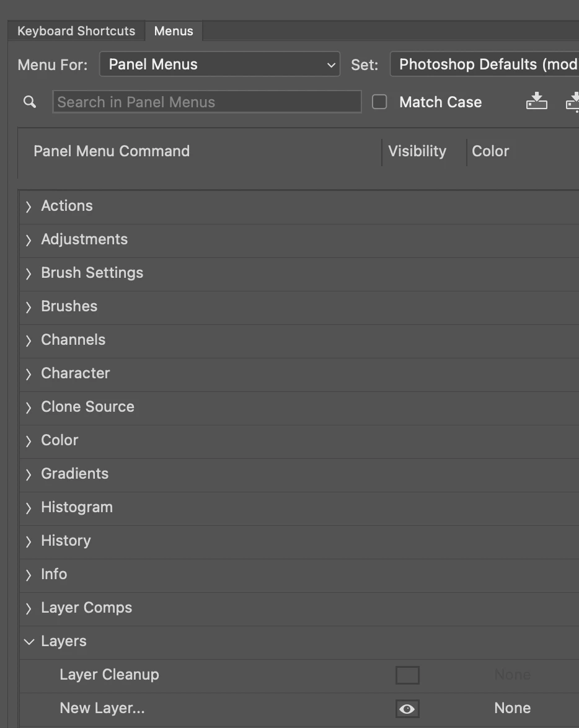579x728 pixels.
Task: Set color None for New Layer...
Action: pyautogui.click(x=512, y=708)
